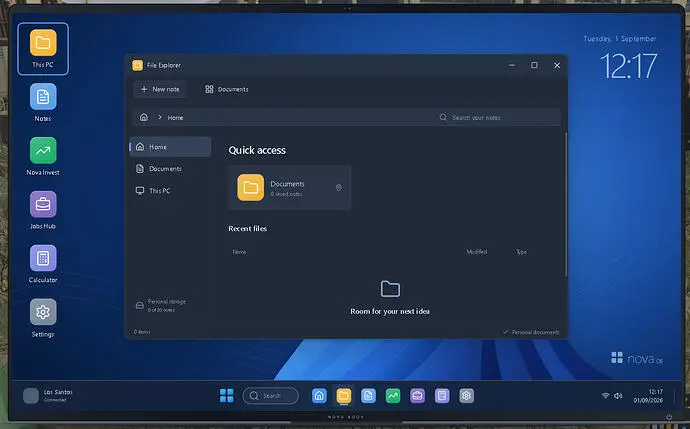Maximize the File Explorer window
Image resolution: width=690 pixels, height=429 pixels.
point(534,65)
